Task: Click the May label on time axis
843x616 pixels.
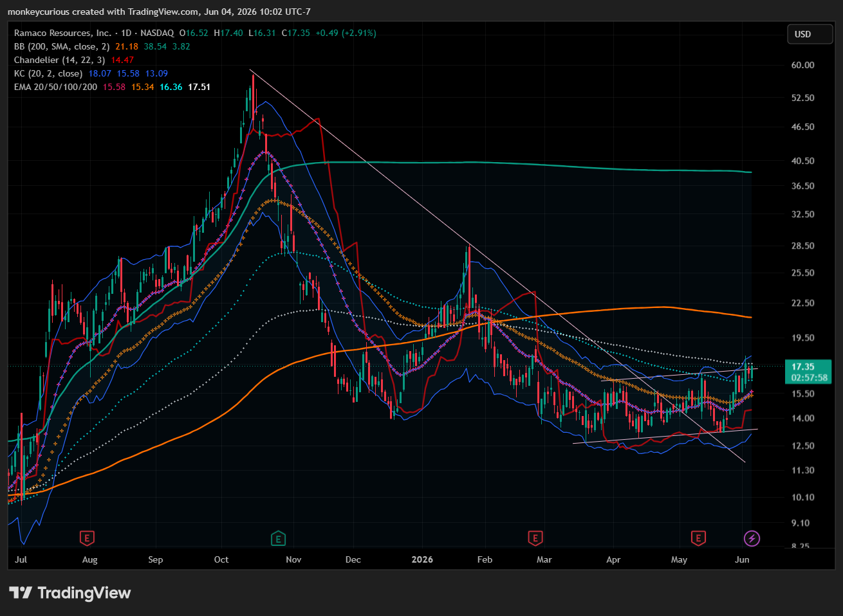Action: pos(680,559)
